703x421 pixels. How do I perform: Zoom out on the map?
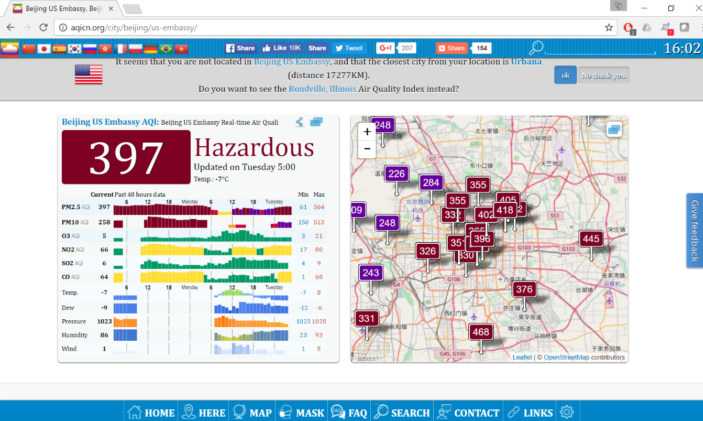click(367, 149)
